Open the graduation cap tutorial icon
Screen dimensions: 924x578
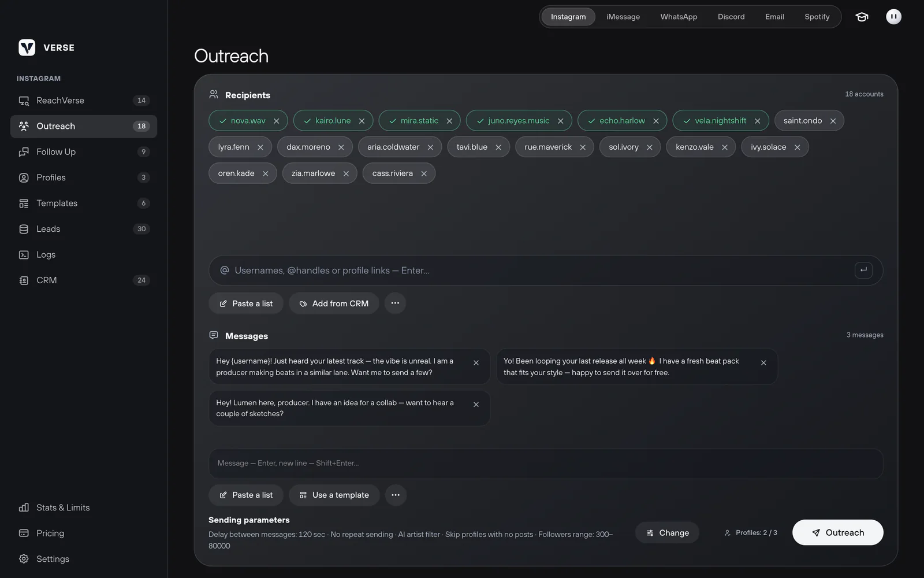(x=862, y=17)
